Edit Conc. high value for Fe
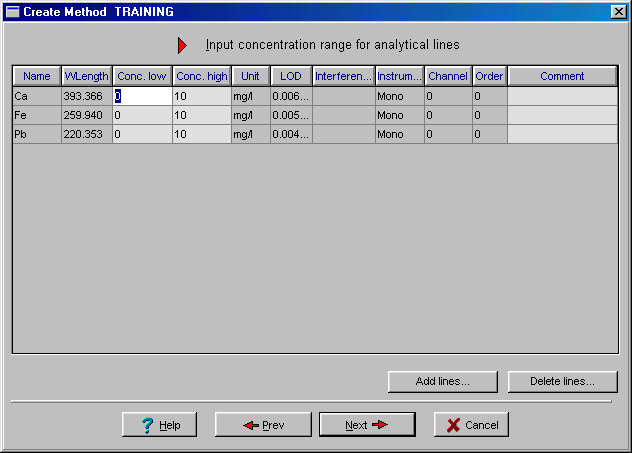The height and width of the screenshot is (453, 632). (202, 115)
